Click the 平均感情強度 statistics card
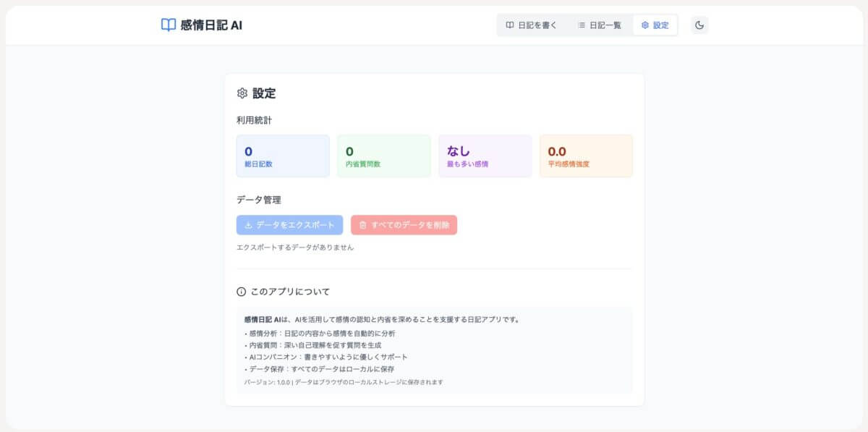 click(x=586, y=156)
